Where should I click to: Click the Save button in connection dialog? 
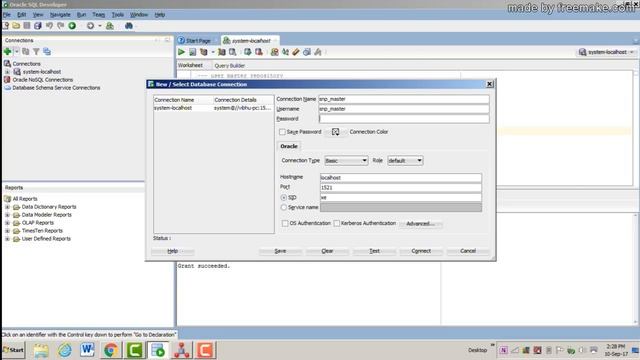click(280, 251)
